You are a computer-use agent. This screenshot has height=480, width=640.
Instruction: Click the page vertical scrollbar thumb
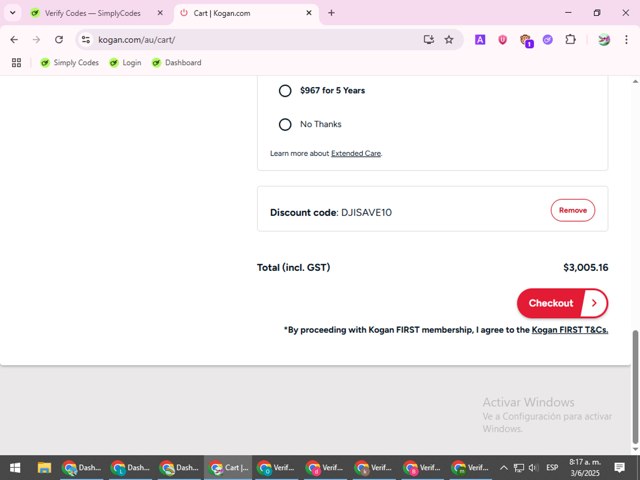[x=635, y=387]
